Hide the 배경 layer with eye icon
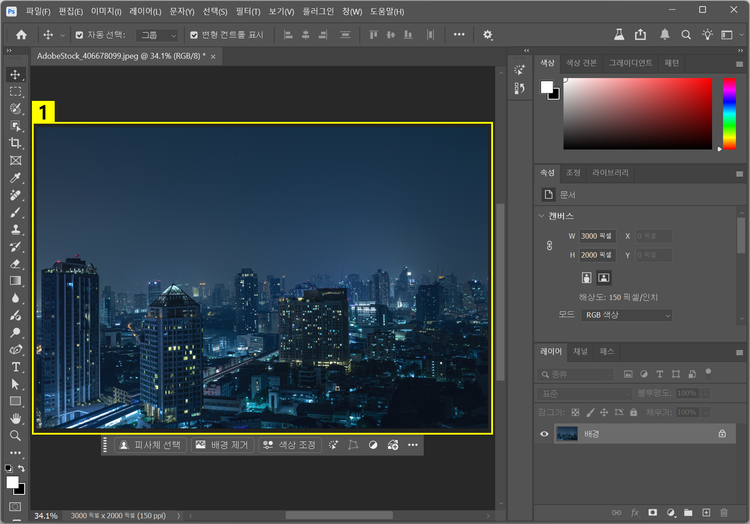Screen dimensions: 750x524 [545, 434]
